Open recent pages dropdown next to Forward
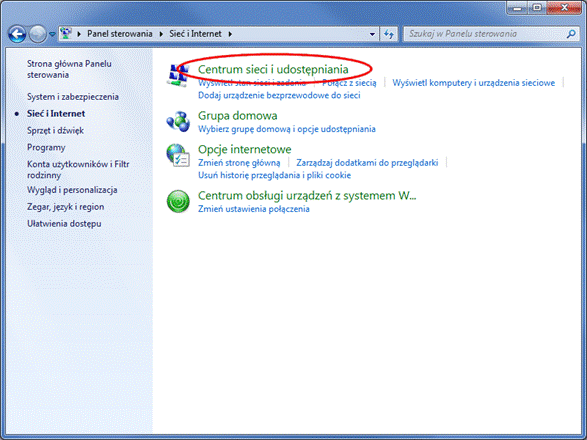 [x=52, y=34]
